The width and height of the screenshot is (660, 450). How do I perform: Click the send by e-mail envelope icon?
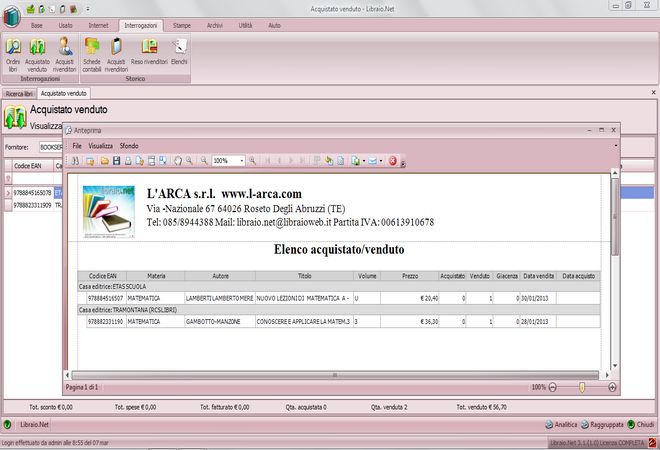point(373,161)
